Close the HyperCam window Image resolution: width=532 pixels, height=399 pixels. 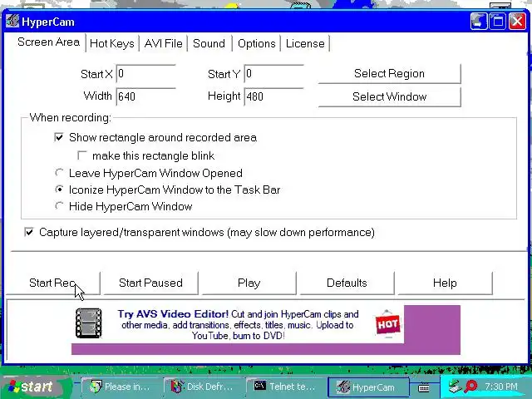[517, 22]
